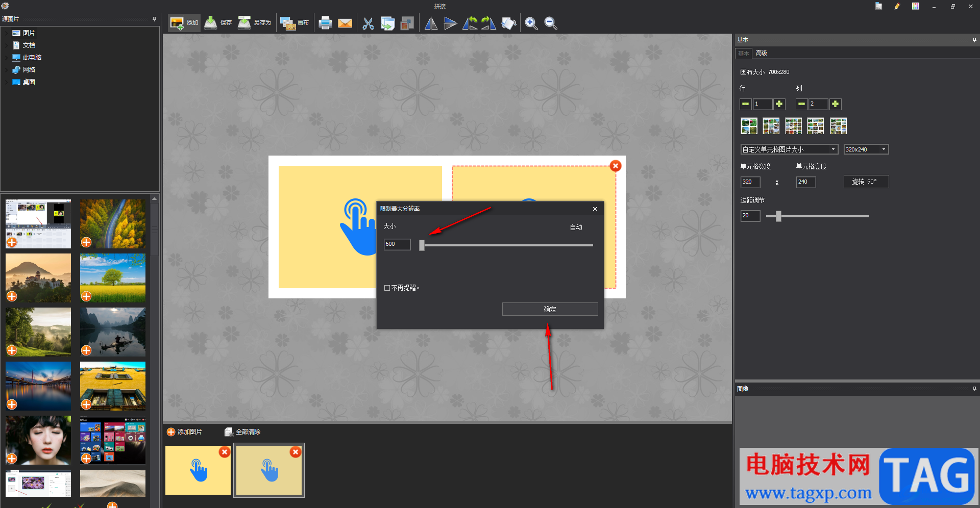The width and height of the screenshot is (980, 508).
Task: Close the 限制最大分辨率 dialog
Action: point(595,209)
